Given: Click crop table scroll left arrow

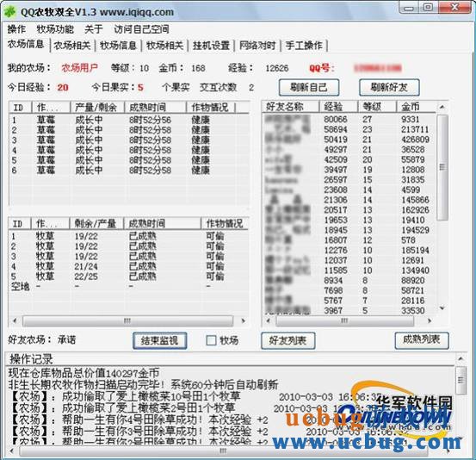Looking at the screenshot, I should (x=15, y=320).
